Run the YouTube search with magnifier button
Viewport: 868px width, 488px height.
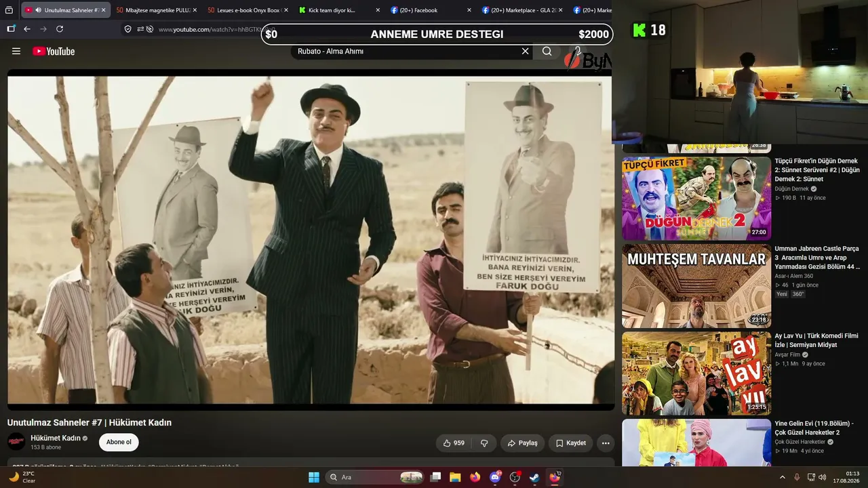[x=547, y=52]
